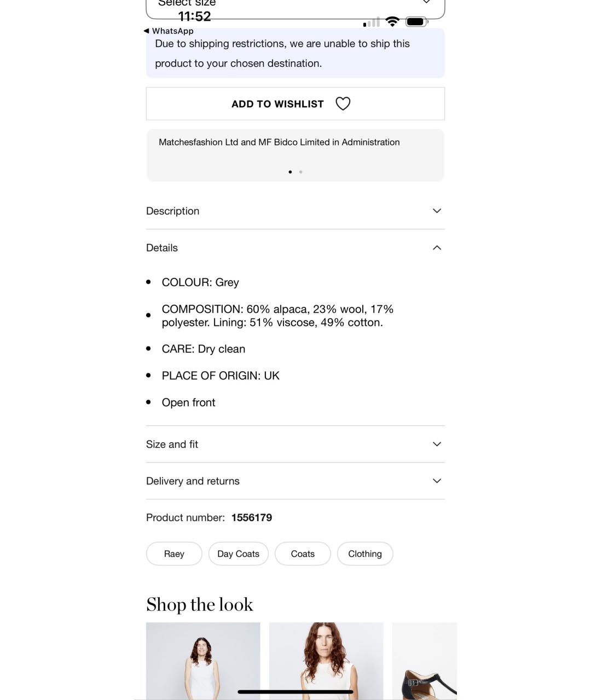Select the first carousel dot indicator

pyautogui.click(x=290, y=172)
